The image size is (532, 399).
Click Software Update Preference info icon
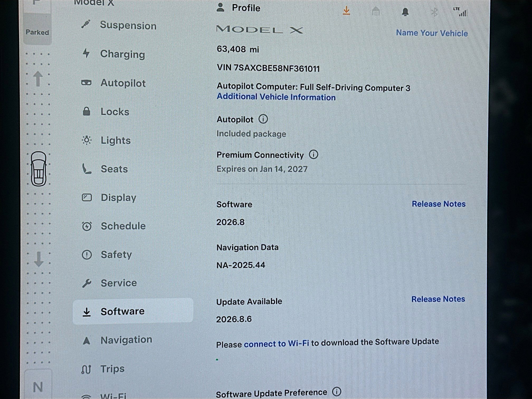click(337, 391)
